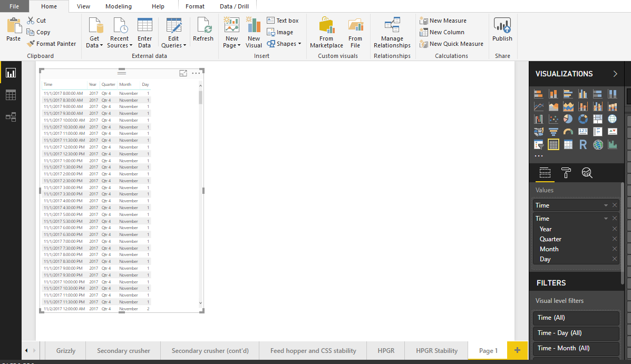Select the Line chart visualization
The width and height of the screenshot is (631, 364).
538,106
